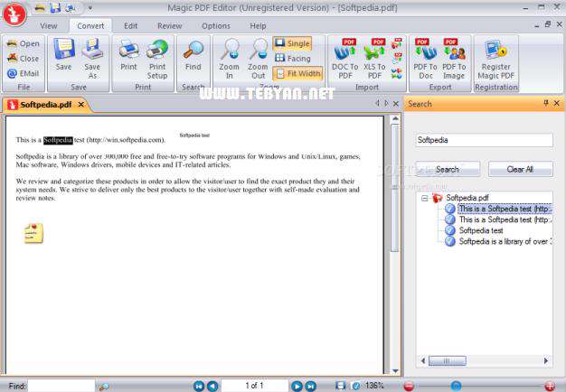Image resolution: width=566 pixels, height=392 pixels.
Task: Click the Search button in panel
Action: coord(448,169)
